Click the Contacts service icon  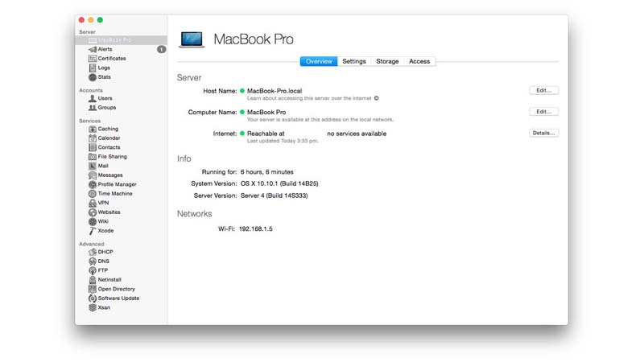(93, 147)
